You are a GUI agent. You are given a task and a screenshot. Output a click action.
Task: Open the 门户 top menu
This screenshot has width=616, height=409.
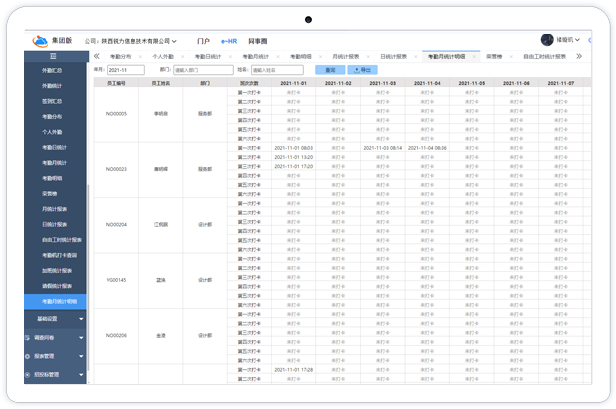204,41
